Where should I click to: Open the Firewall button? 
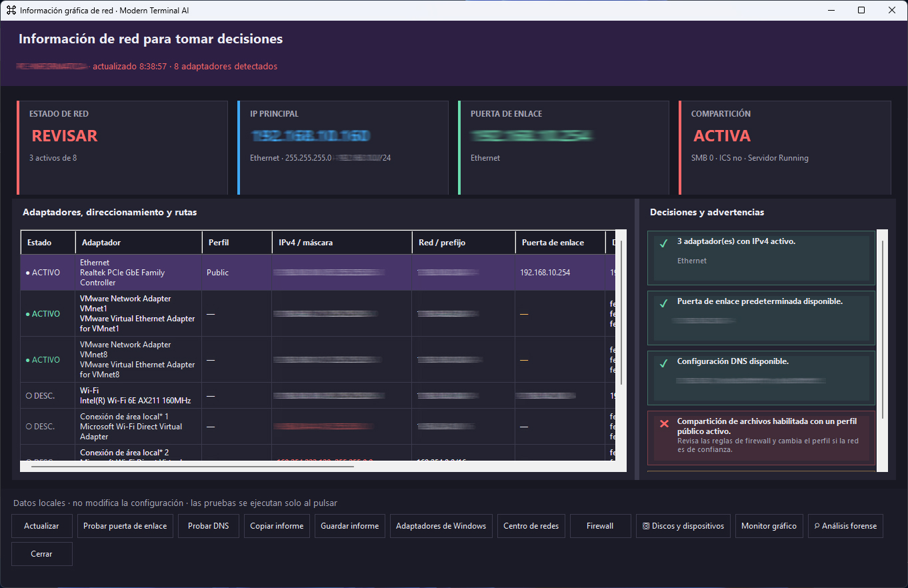(600, 526)
